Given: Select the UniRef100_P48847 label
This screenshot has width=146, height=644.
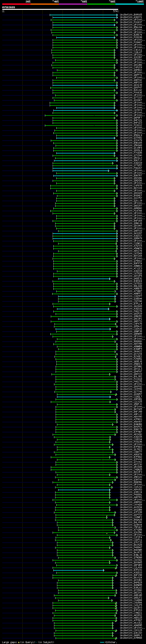Looking at the screenshot, I should [131, 548].
